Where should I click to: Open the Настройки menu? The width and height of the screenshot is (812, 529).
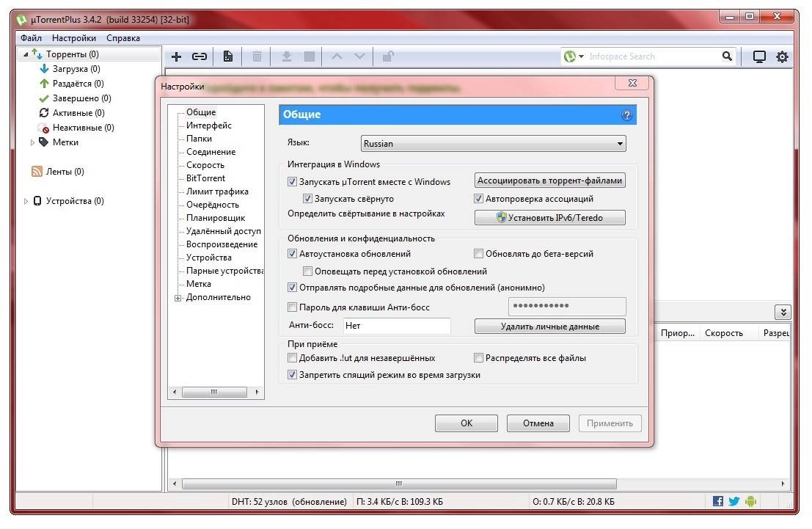[x=74, y=38]
